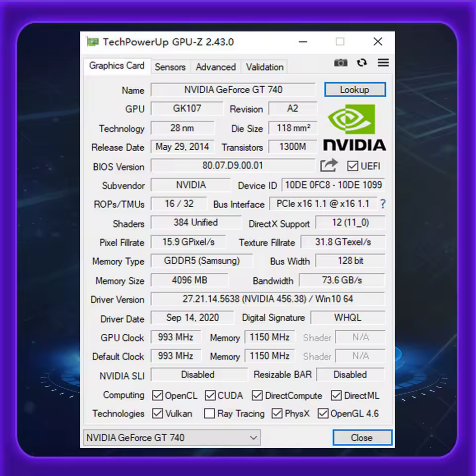Toggle the OpenCL checkbox
Viewport: 476px width, 476px height.
(157, 396)
